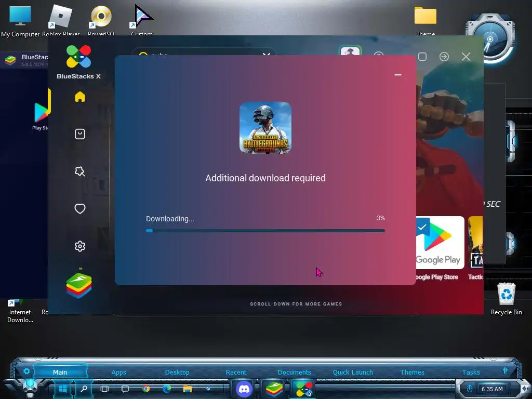Maximize the BlueStacks X window
The height and width of the screenshot is (399, 532).
[x=422, y=57]
